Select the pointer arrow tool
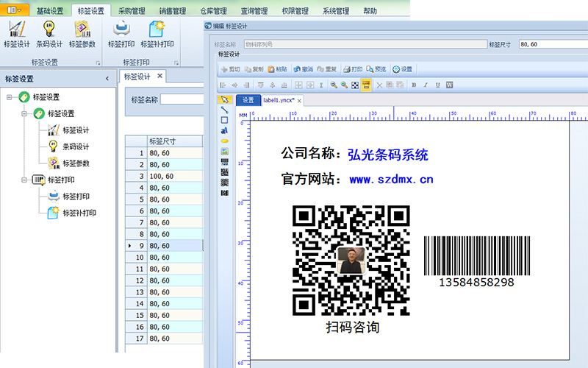588x368 pixels. click(225, 99)
